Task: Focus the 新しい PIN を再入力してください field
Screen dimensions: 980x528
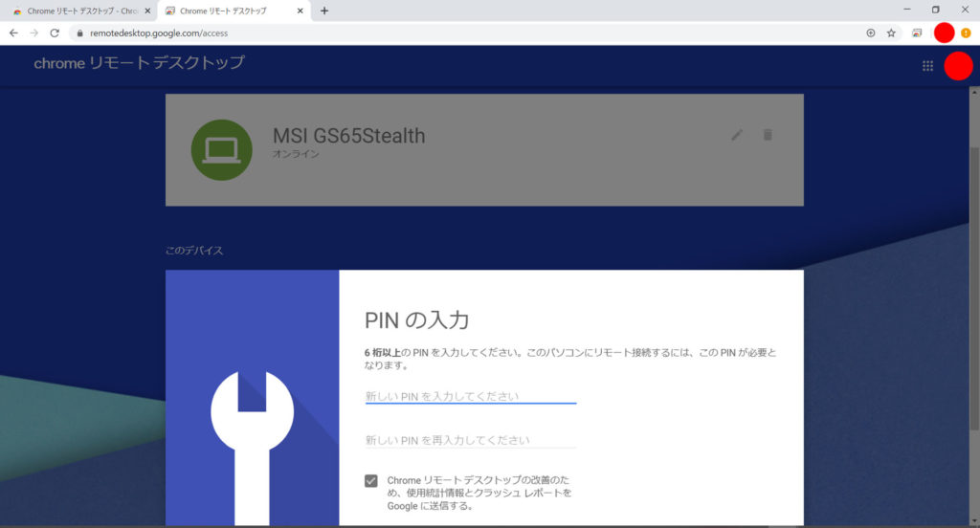Action: tap(471, 440)
